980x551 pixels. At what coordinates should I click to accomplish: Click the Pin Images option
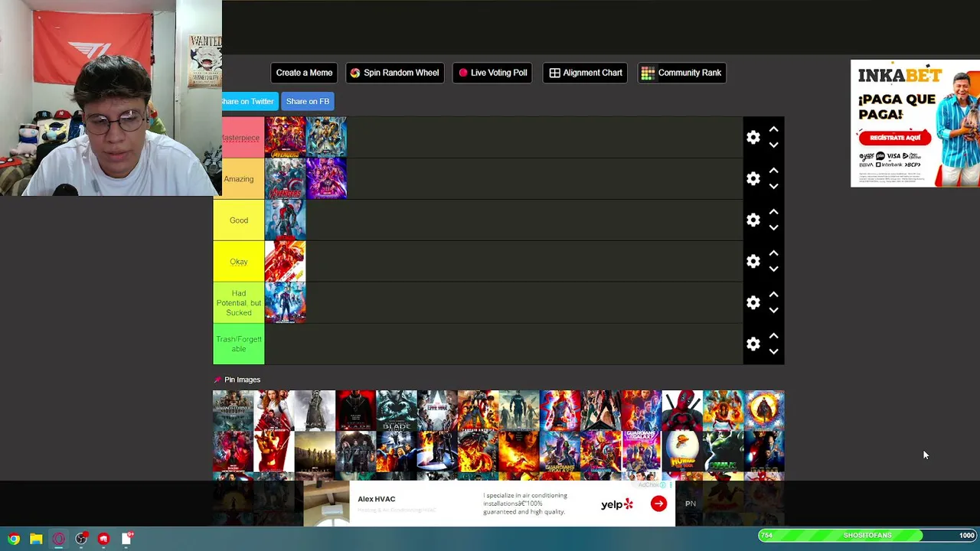click(x=237, y=380)
